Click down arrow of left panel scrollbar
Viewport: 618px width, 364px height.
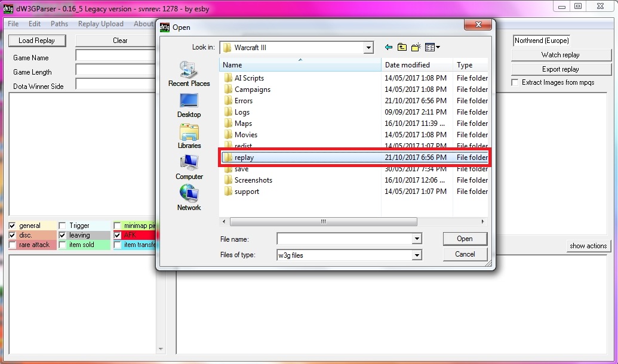pyautogui.click(x=161, y=349)
